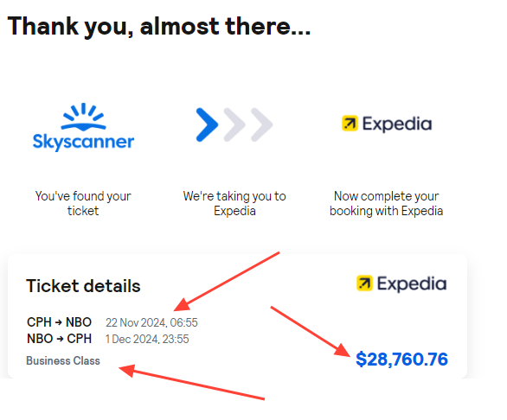This screenshot has width=507, height=420.
Task: Click the top Expedia yellow arrow icon
Action: point(350,124)
